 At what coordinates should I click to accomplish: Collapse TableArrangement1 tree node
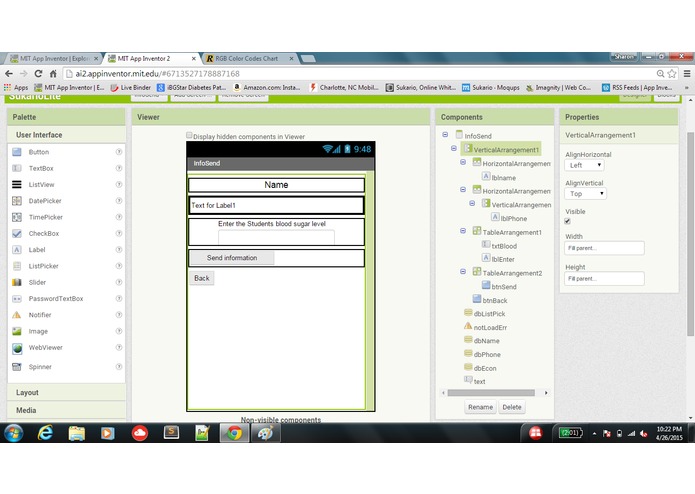point(463,231)
